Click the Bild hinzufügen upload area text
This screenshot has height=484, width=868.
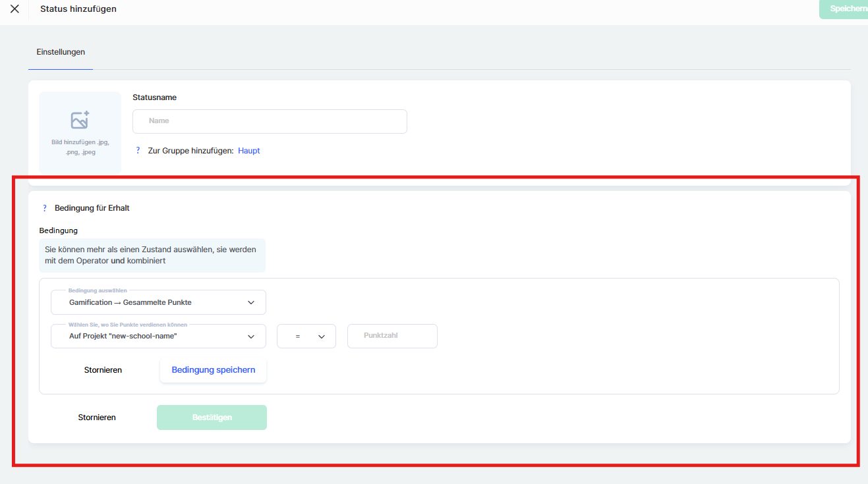pyautogui.click(x=80, y=147)
